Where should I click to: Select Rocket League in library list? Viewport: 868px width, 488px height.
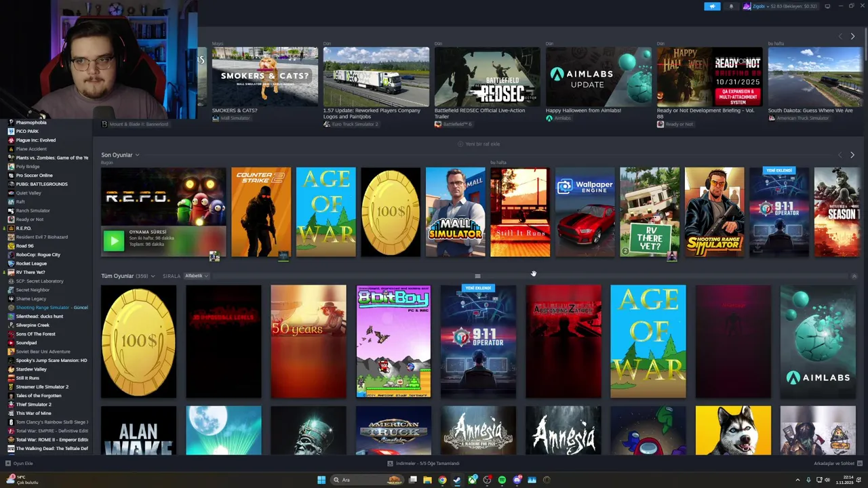(31, 264)
